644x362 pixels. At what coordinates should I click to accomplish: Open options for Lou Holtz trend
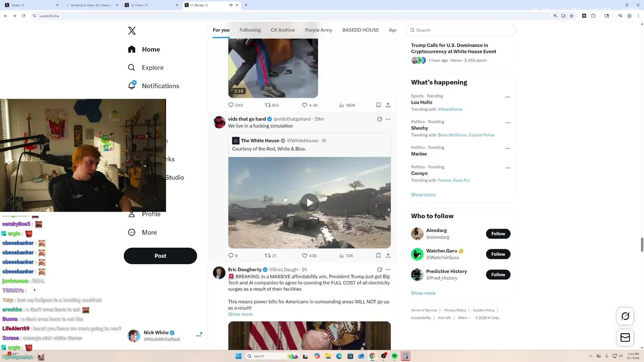click(x=507, y=97)
